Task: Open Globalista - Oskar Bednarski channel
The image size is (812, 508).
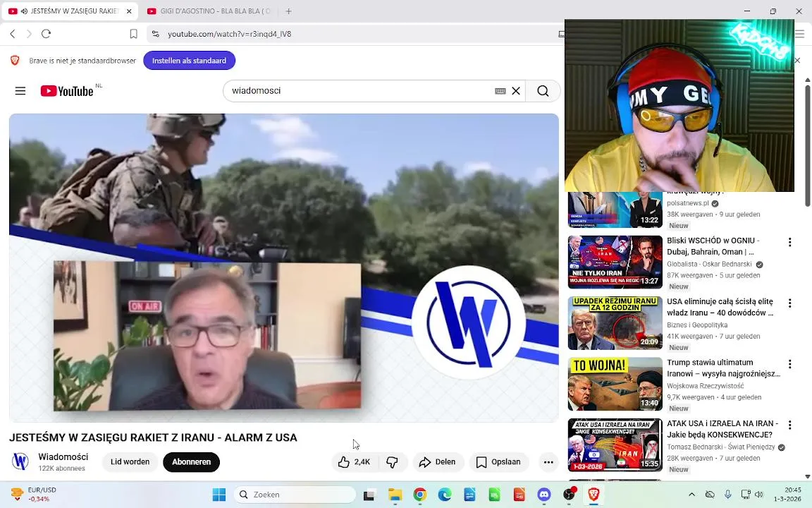Action: tap(709, 264)
